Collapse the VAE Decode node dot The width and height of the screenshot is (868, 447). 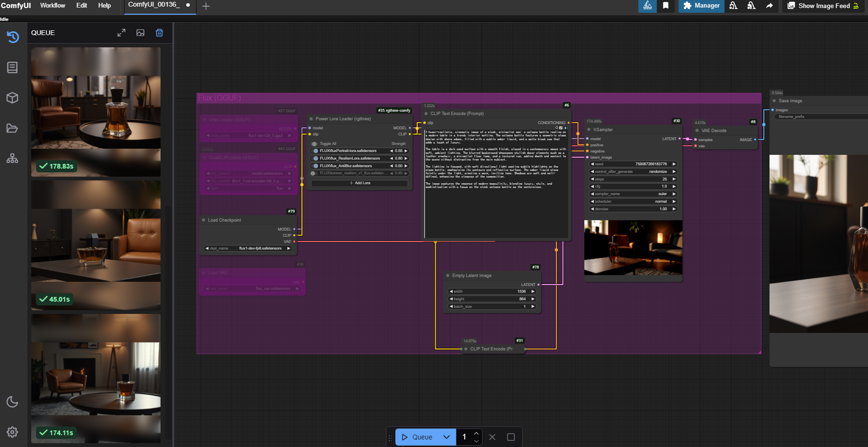coord(697,131)
